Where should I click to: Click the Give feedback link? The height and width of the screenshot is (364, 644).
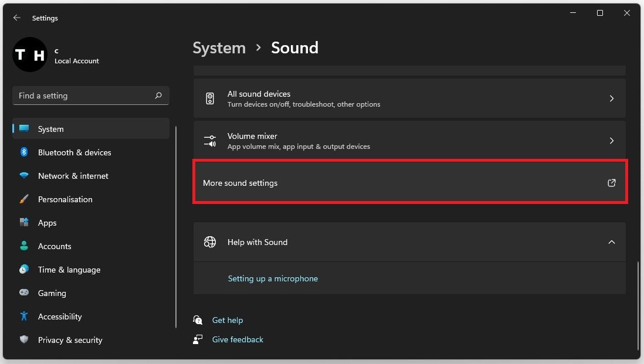[238, 339]
